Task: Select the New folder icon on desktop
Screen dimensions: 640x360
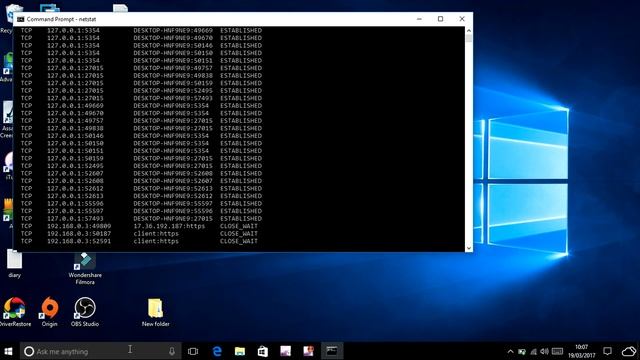Action: tap(156, 312)
